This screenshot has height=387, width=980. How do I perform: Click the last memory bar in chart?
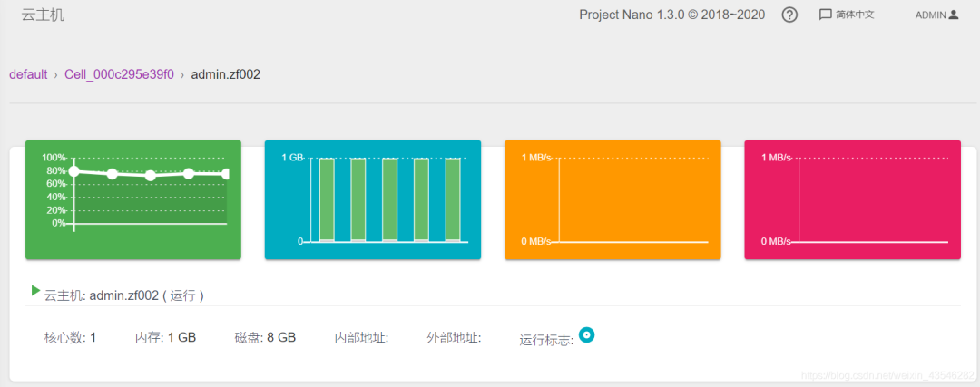click(x=453, y=199)
